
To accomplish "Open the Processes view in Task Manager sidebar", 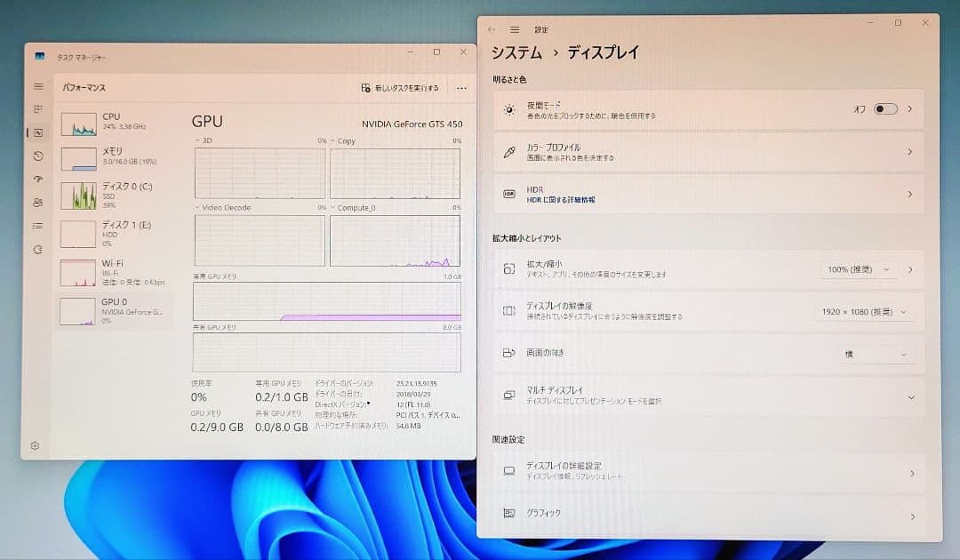I will [x=36, y=109].
